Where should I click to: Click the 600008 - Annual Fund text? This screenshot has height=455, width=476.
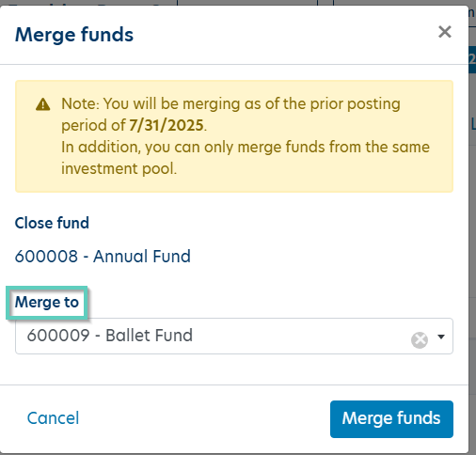pyautogui.click(x=103, y=256)
